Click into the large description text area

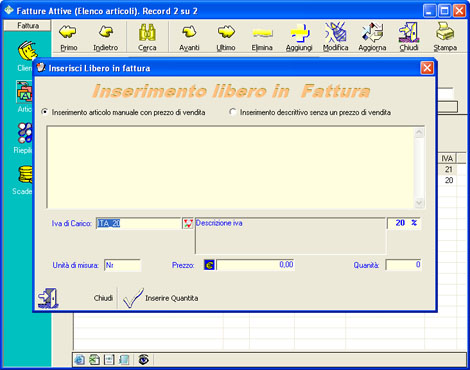(x=230, y=167)
